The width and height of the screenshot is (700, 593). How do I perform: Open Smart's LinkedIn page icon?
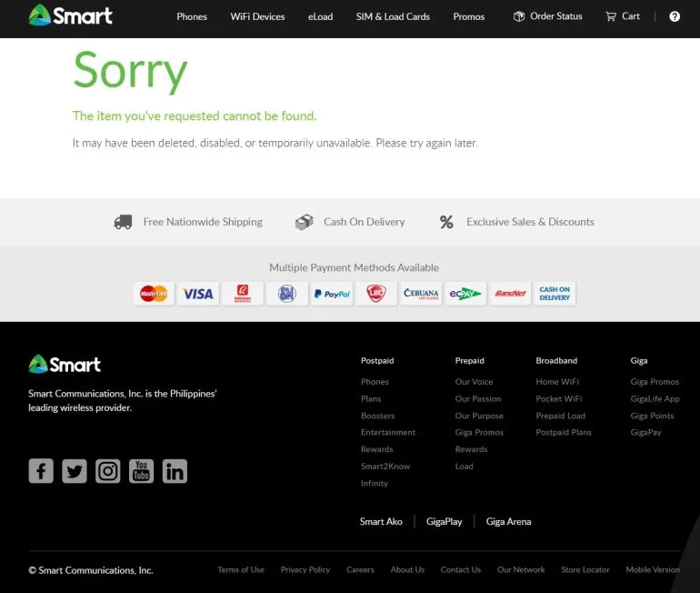tap(175, 470)
